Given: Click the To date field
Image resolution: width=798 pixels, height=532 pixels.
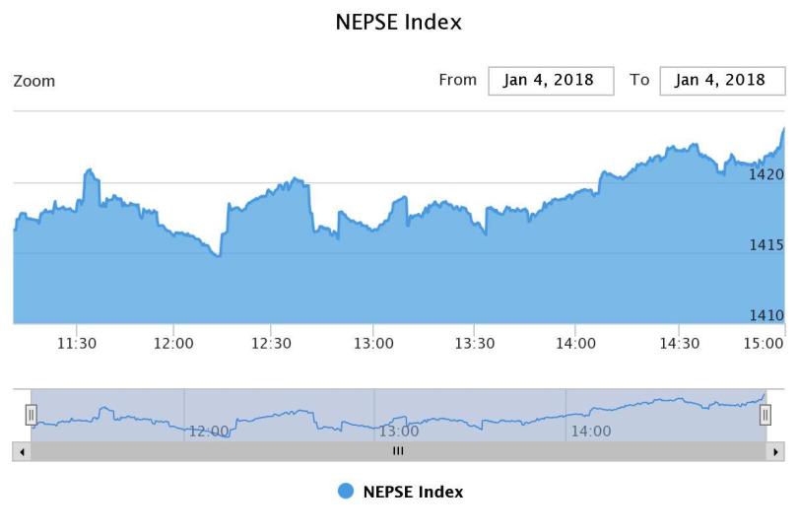Looking at the screenshot, I should click(721, 81).
